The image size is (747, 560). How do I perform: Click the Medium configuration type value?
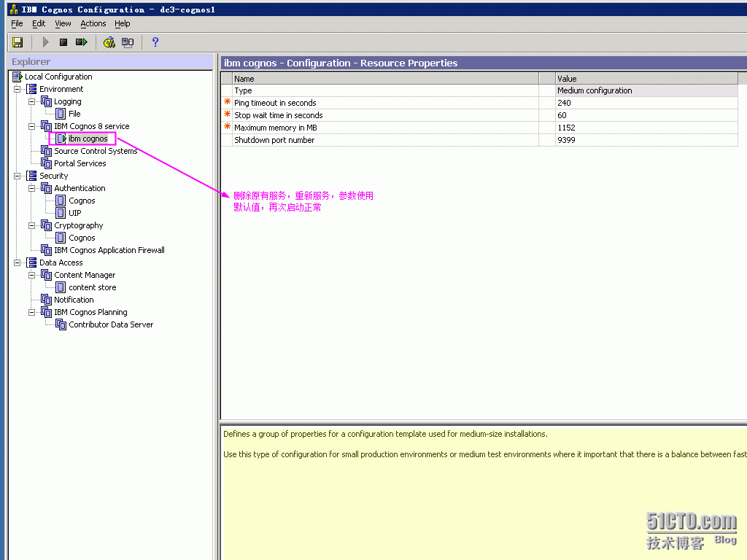pyautogui.click(x=646, y=90)
